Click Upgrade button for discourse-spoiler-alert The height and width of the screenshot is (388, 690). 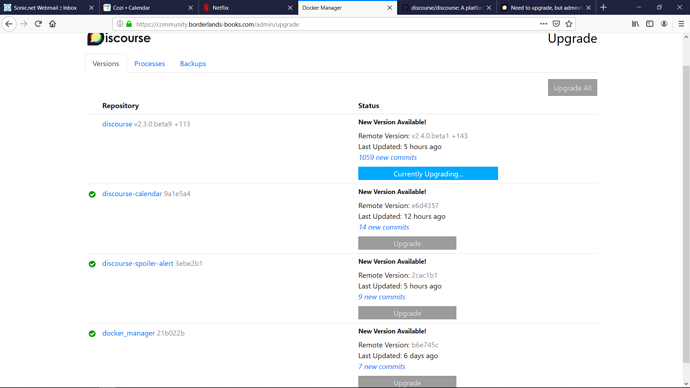point(407,313)
